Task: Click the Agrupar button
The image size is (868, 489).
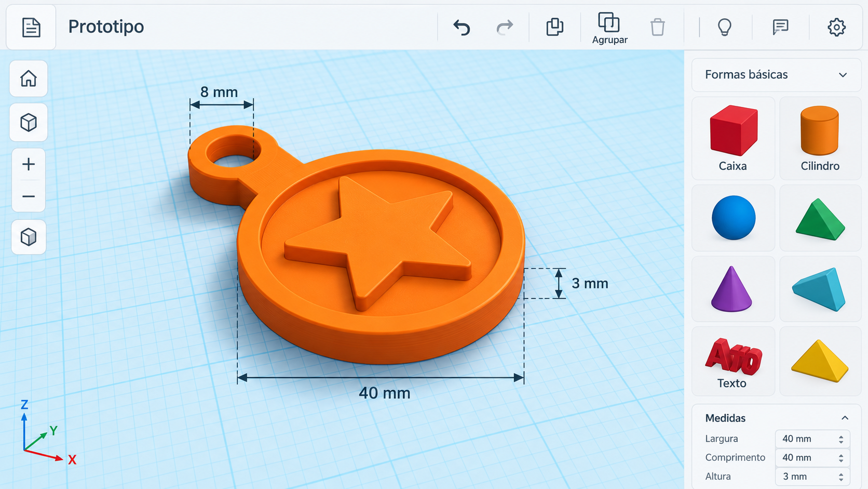Action: tap(609, 28)
